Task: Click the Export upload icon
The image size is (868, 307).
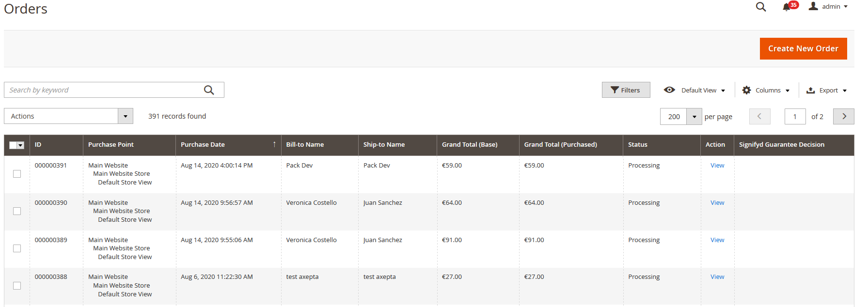Action: 810,90
